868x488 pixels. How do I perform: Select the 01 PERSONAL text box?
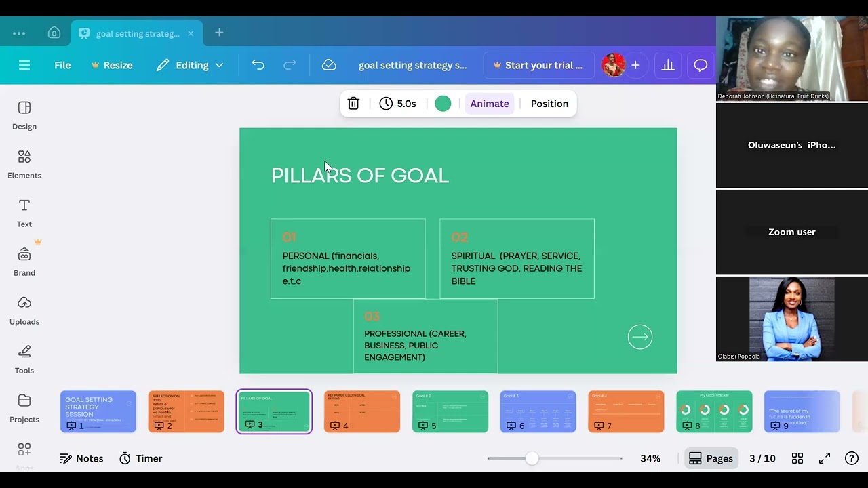tap(348, 258)
